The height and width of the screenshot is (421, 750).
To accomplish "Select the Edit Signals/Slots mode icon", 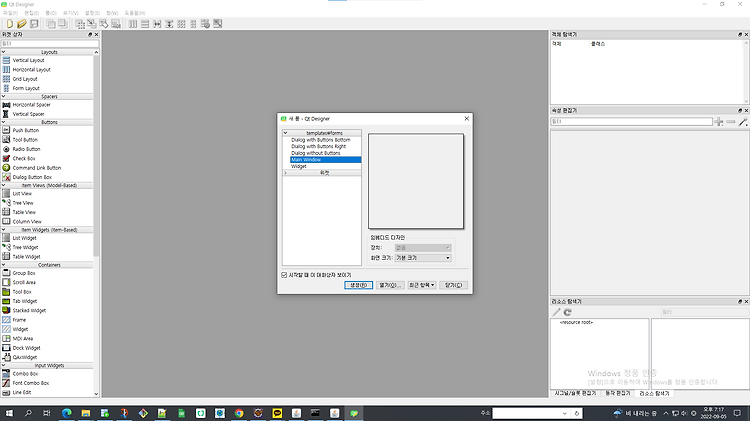I will click(92, 23).
